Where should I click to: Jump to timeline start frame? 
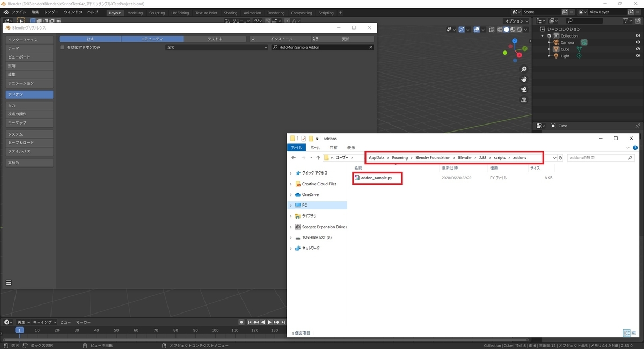(249, 322)
